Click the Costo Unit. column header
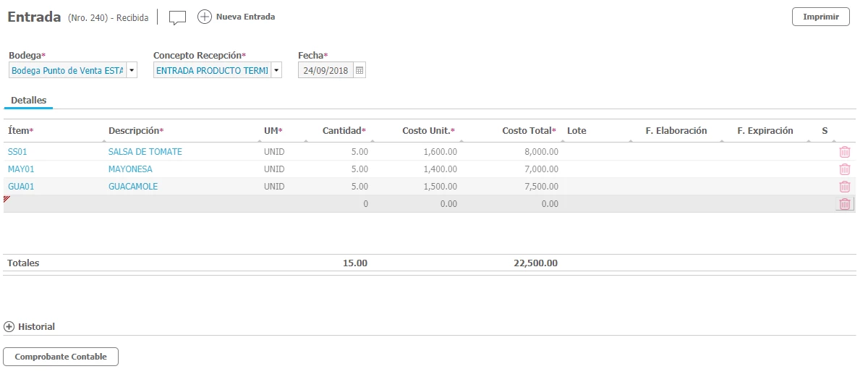This screenshot has height=382, width=868. [x=427, y=131]
